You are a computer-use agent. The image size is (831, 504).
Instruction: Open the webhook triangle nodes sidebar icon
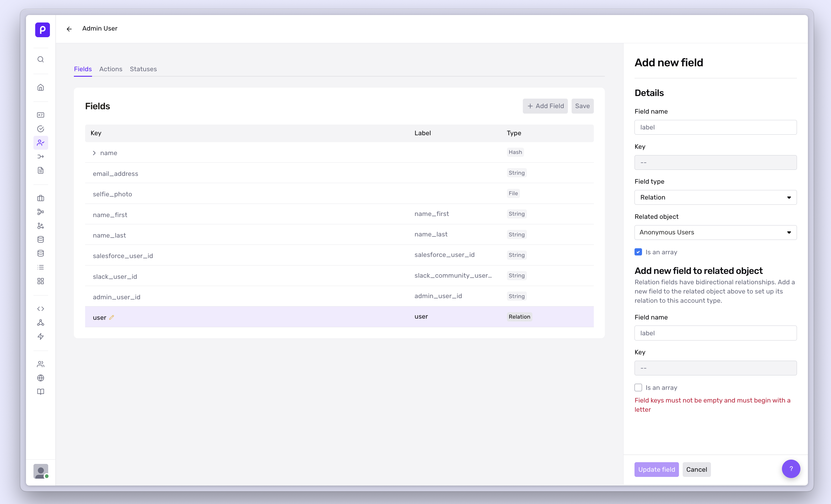pos(40,323)
